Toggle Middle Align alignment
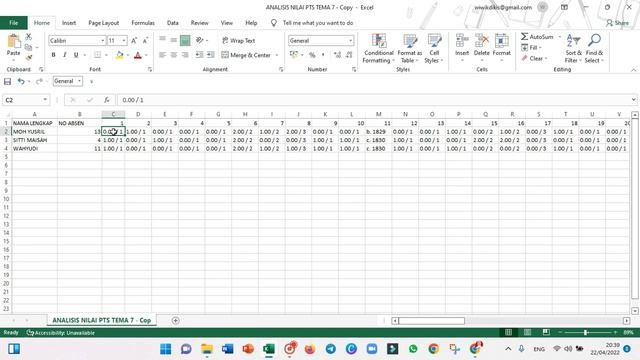This screenshot has width=640, height=360. tap(174, 40)
